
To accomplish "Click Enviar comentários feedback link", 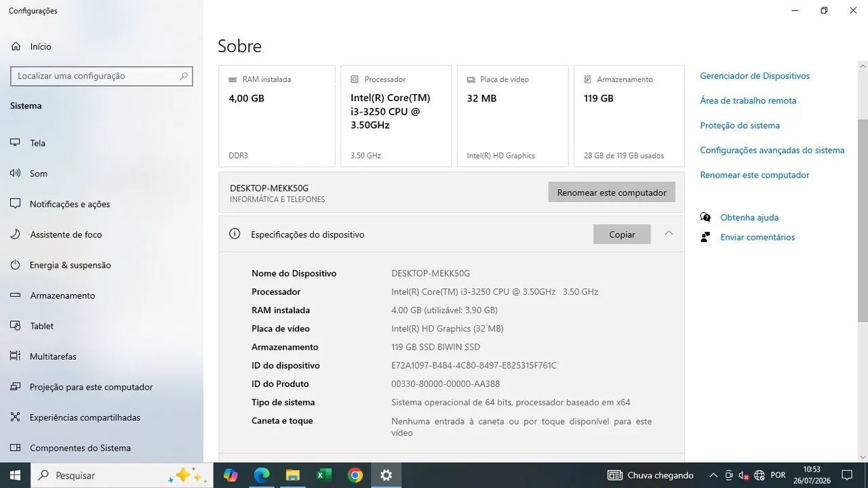I will click(757, 237).
